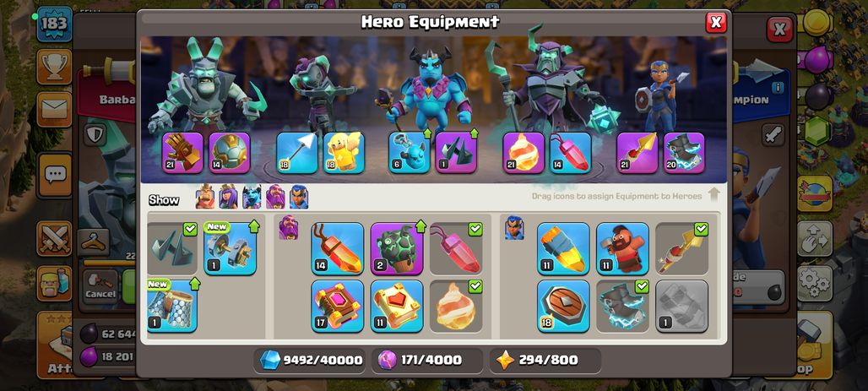Viewport: 868px width, 391px height.
Task: Filter equipment by Archer Queen portrait
Action: [228, 197]
